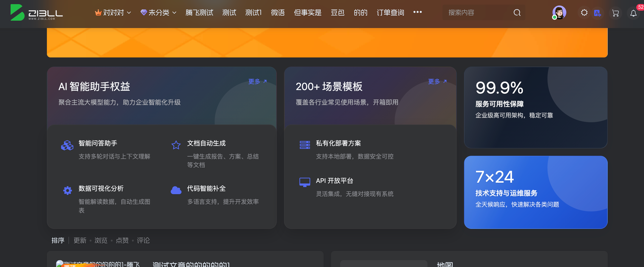Click the diamond icon beside 未分类
The width and height of the screenshot is (644, 267).
pos(143,12)
